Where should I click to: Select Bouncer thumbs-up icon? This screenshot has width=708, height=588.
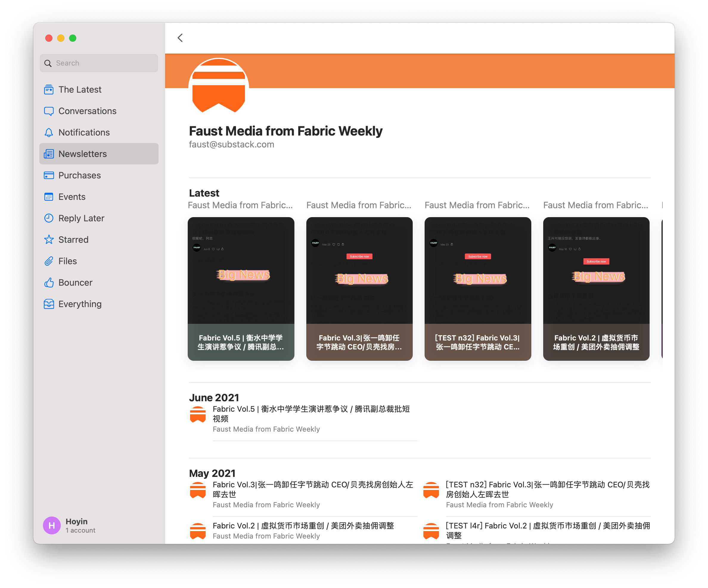click(x=49, y=282)
